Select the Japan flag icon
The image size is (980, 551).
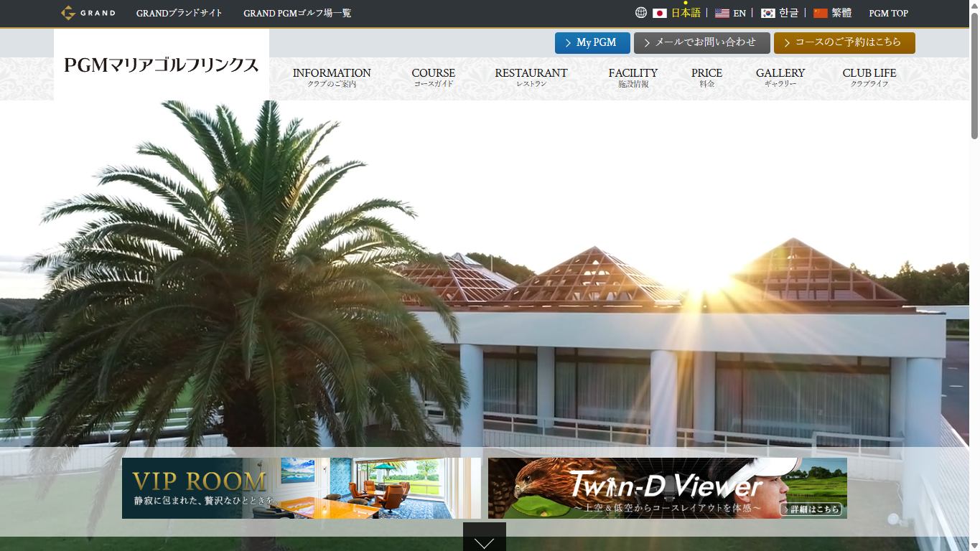pyautogui.click(x=660, y=13)
